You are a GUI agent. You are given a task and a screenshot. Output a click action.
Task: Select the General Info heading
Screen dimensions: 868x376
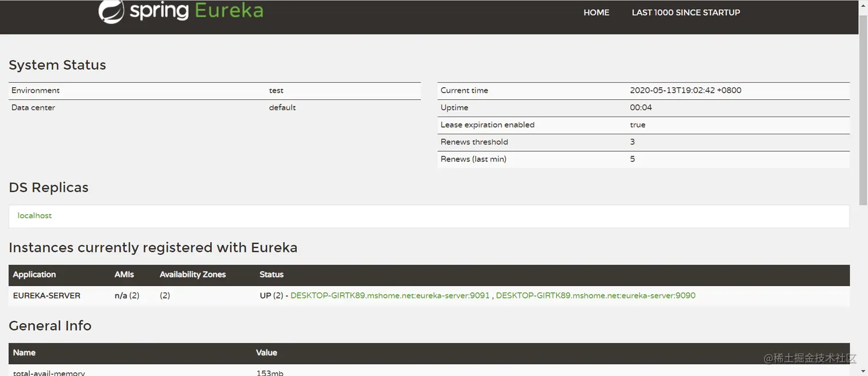point(50,326)
